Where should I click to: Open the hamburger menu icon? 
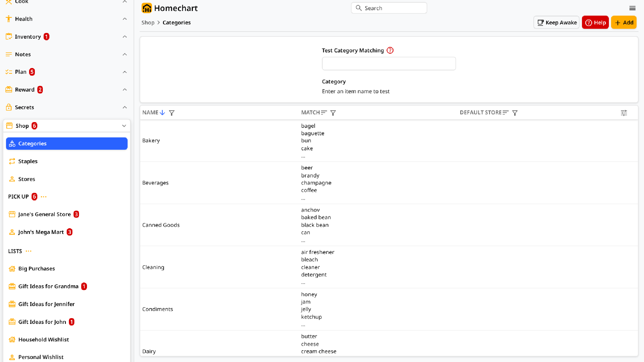(x=632, y=8)
